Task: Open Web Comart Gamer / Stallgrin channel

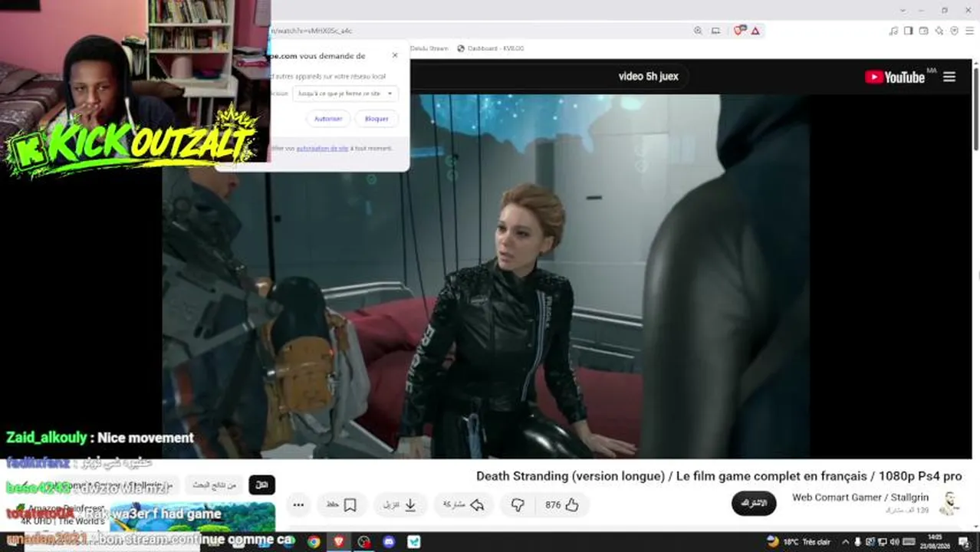Action: (x=860, y=498)
